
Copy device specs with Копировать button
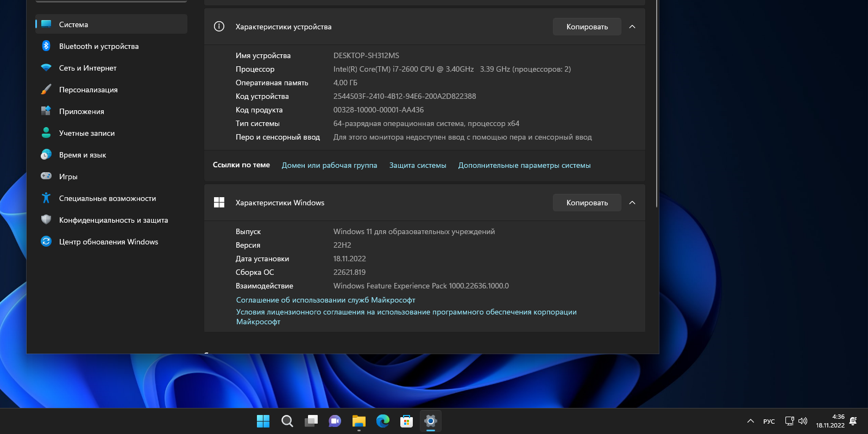click(587, 27)
